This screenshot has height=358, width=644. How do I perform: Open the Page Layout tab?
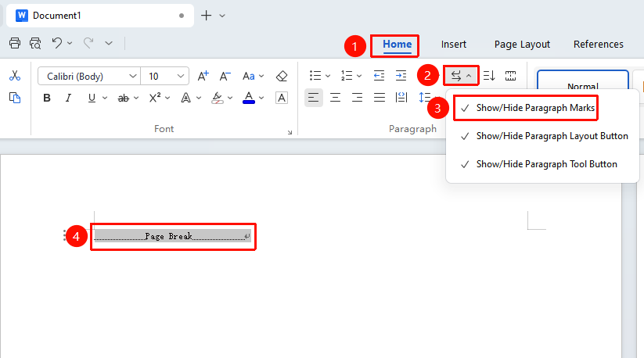(x=522, y=45)
